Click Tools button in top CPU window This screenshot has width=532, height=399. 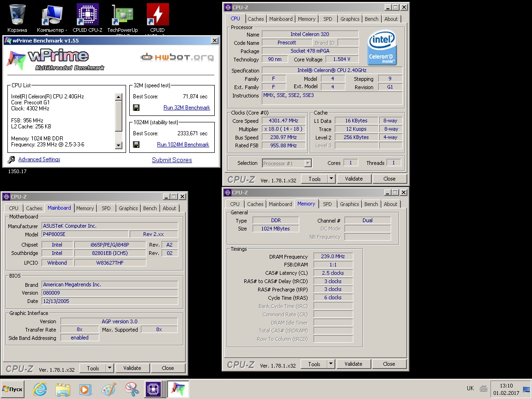[x=314, y=179]
